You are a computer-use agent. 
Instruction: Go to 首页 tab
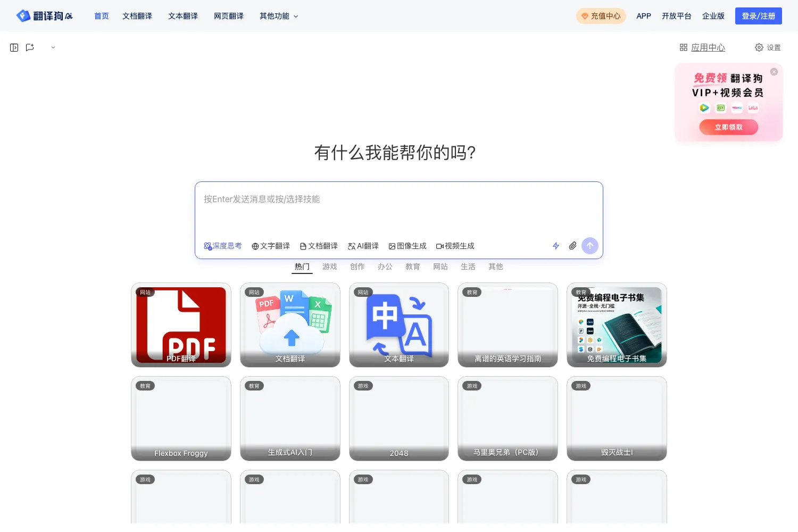click(102, 16)
